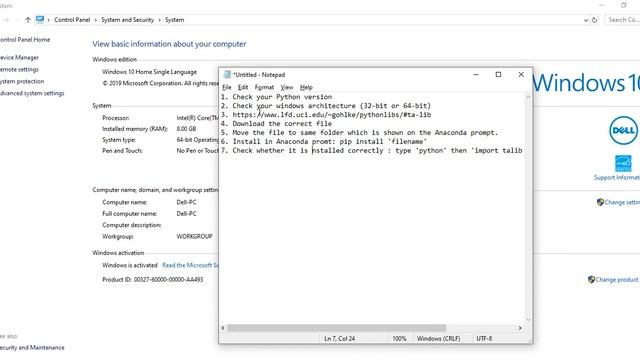Click 'Windows (CRLF)' status bar entry
Screen dimensions: 640x360
click(438, 339)
